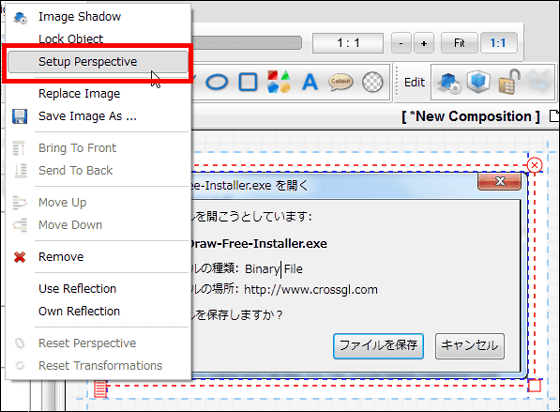Select the text A tool
The height and width of the screenshot is (412, 560).
tap(310, 82)
